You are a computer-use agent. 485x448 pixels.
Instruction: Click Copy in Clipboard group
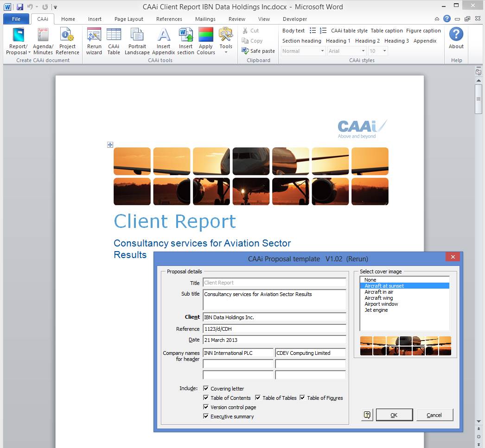click(252, 41)
